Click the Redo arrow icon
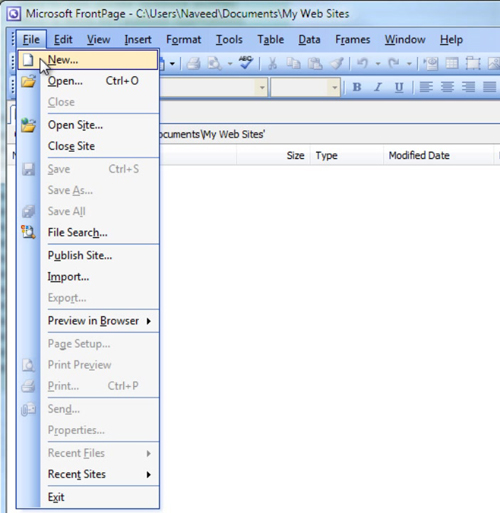The height and width of the screenshot is (513, 500). [x=394, y=63]
